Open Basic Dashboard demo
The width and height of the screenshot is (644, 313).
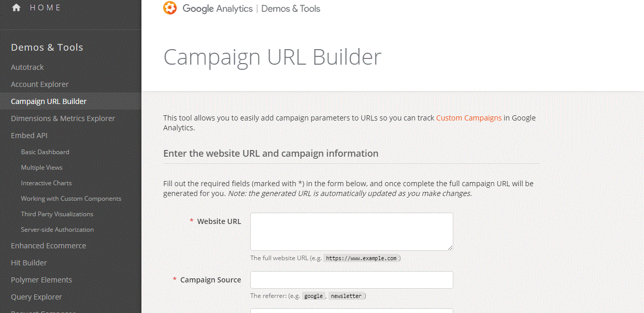(x=45, y=152)
